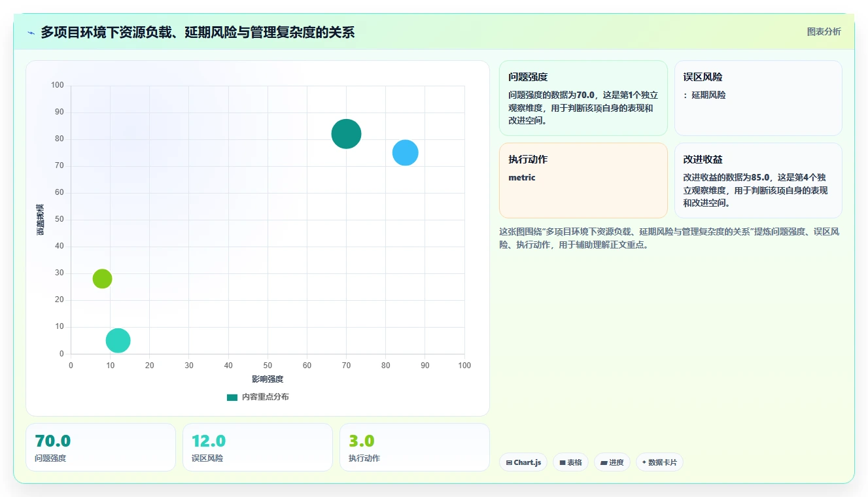Click the 70.0 问题强度 stat card
This screenshot has width=868, height=497.
click(101, 447)
